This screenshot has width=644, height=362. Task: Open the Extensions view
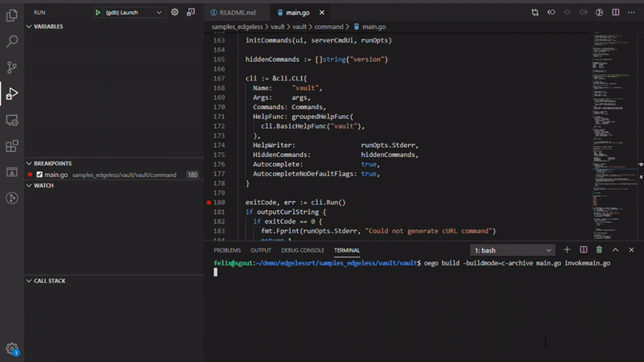tap(12, 146)
